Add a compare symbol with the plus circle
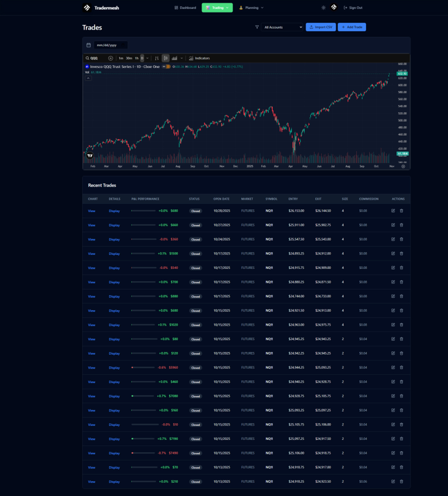The image size is (448, 496). 110,58
